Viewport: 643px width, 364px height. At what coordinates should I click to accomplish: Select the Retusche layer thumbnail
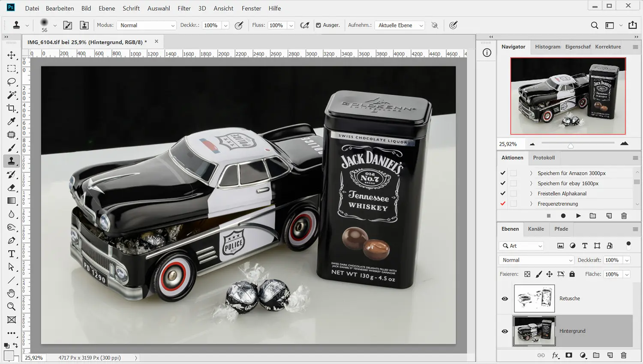(534, 298)
